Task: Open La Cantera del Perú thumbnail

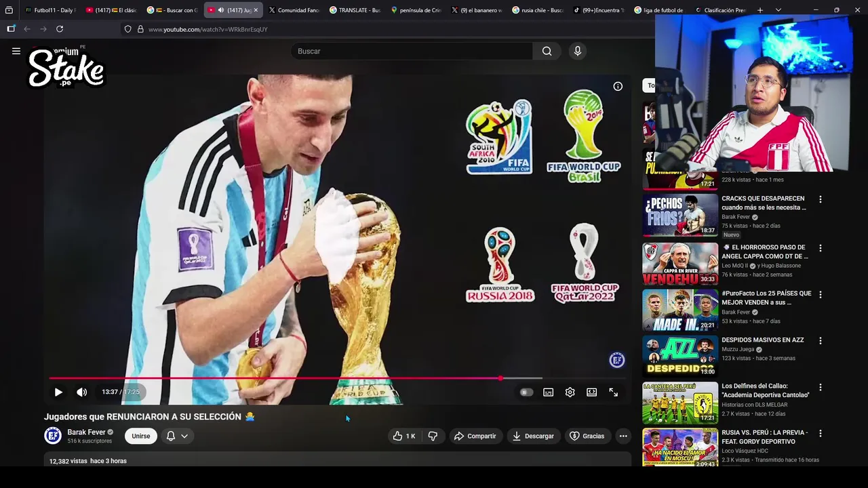Action: tap(680, 403)
